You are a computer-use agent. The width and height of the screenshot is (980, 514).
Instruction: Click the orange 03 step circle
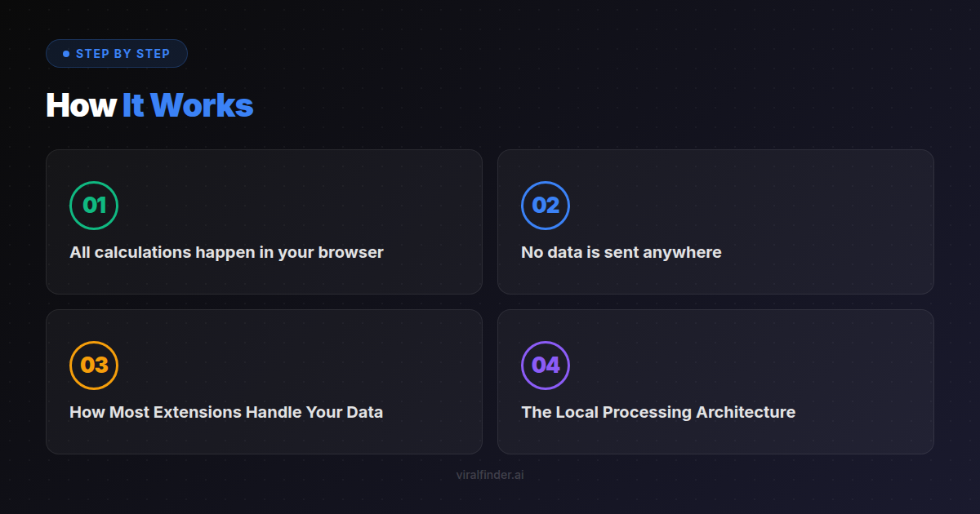pyautogui.click(x=94, y=366)
